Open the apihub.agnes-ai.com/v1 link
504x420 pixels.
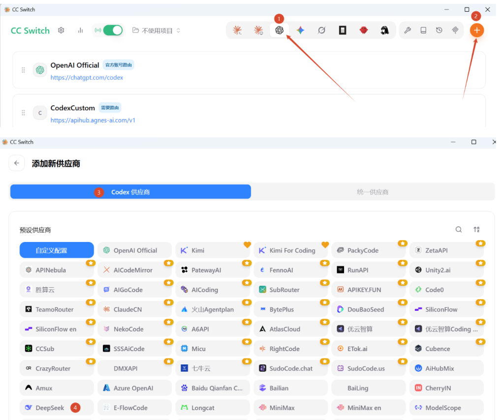click(93, 120)
